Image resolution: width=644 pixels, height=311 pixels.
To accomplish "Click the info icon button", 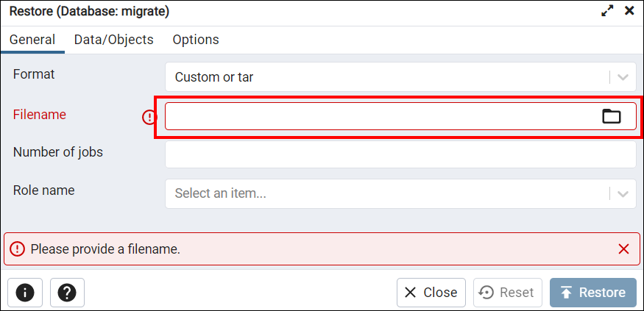I will (x=25, y=293).
